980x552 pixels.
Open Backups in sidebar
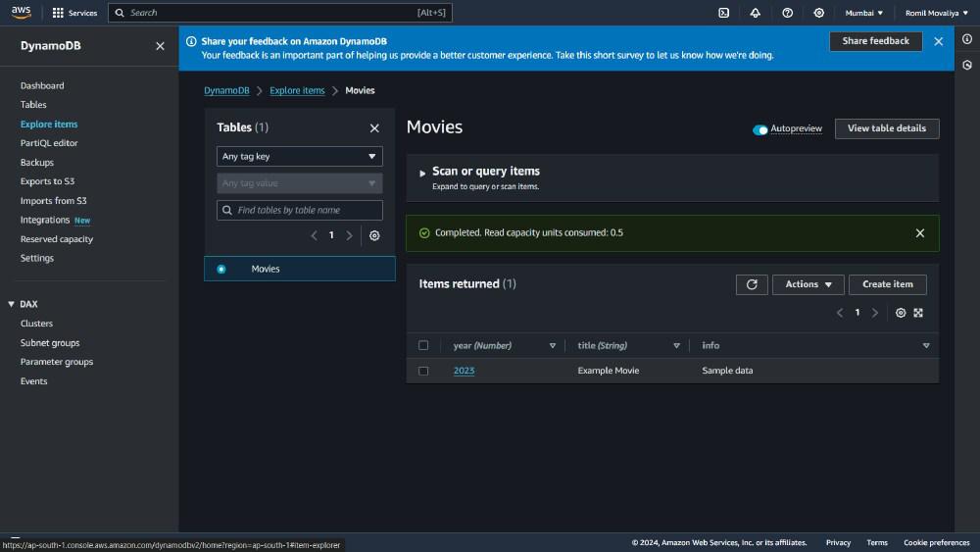tap(37, 163)
